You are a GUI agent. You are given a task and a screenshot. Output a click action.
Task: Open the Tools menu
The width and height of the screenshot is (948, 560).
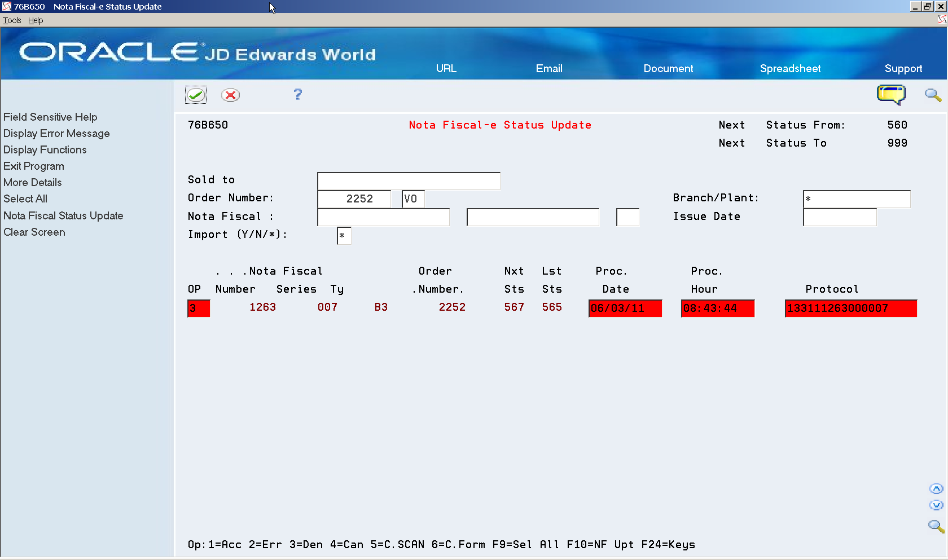pos(12,20)
